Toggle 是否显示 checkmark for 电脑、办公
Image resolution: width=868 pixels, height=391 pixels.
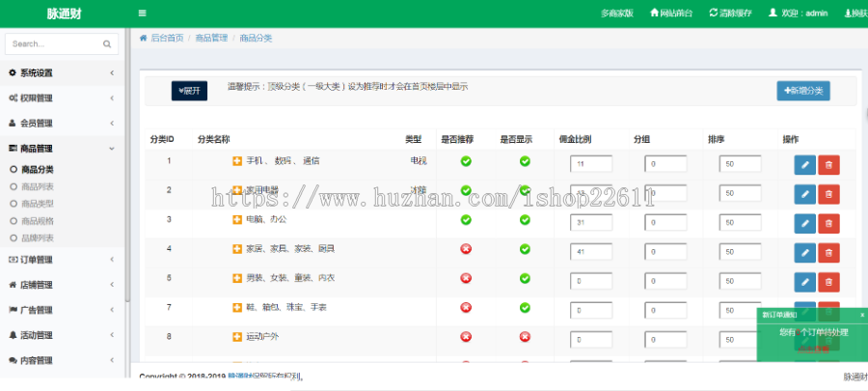click(x=525, y=220)
